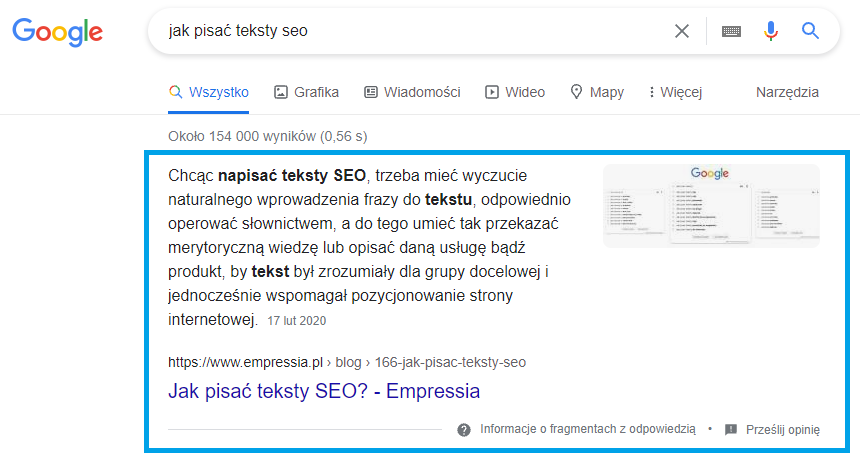Click the bold 'napisać teksty SEO' snippet text

pos(292,175)
